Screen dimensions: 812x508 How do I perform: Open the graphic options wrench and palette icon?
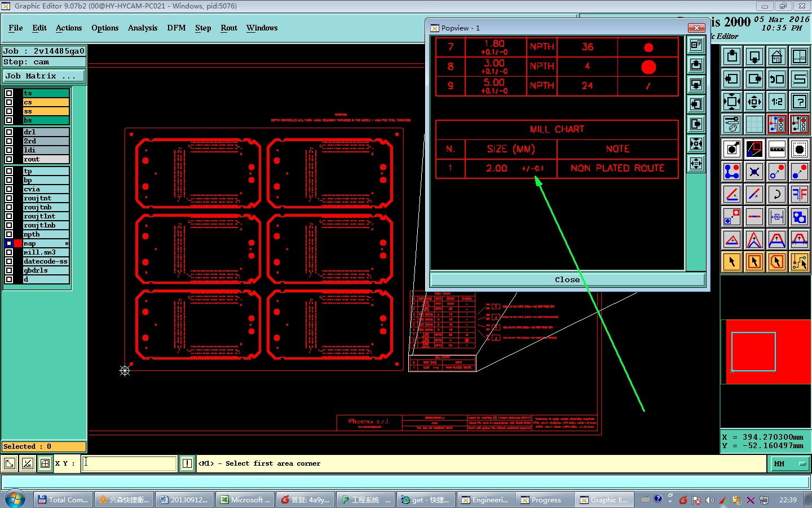732,124
